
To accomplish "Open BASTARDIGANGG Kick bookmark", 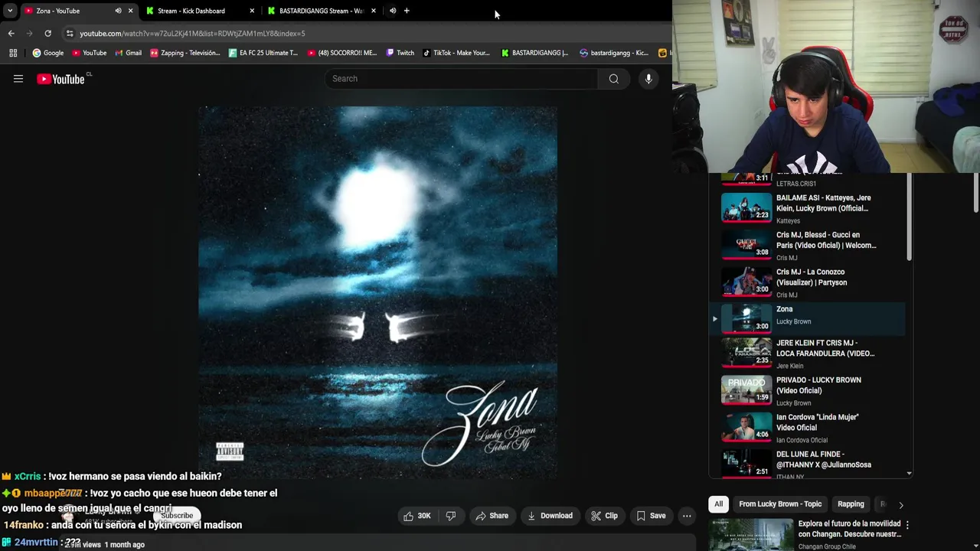I will tap(534, 53).
